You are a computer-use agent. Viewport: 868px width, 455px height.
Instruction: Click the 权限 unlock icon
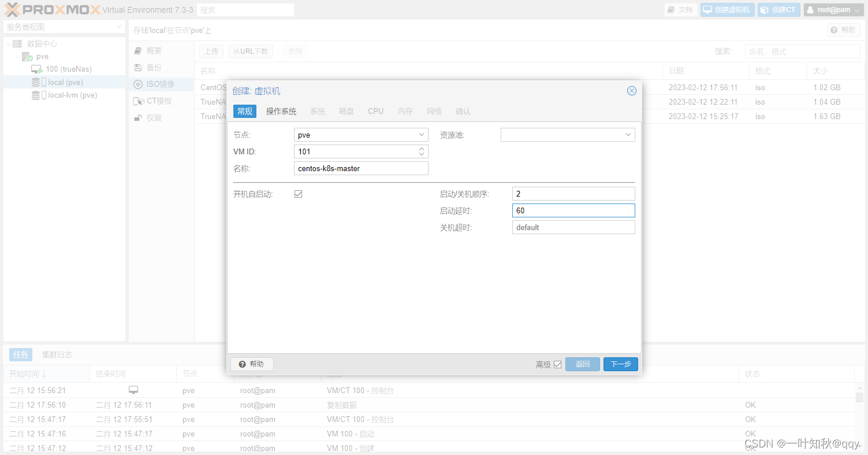138,118
